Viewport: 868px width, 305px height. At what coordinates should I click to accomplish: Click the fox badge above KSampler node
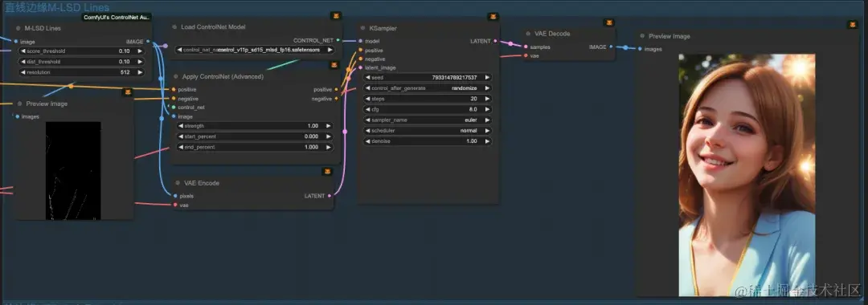point(493,17)
